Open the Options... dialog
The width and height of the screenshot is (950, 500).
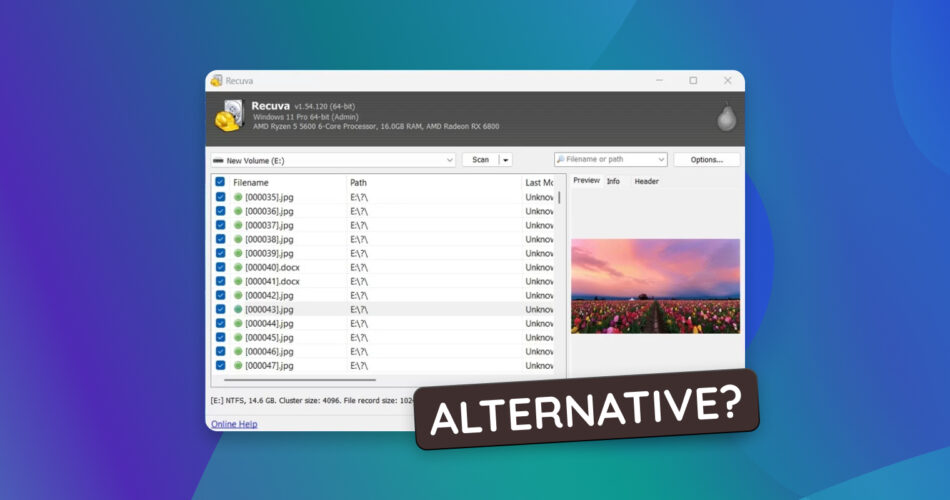tap(706, 160)
